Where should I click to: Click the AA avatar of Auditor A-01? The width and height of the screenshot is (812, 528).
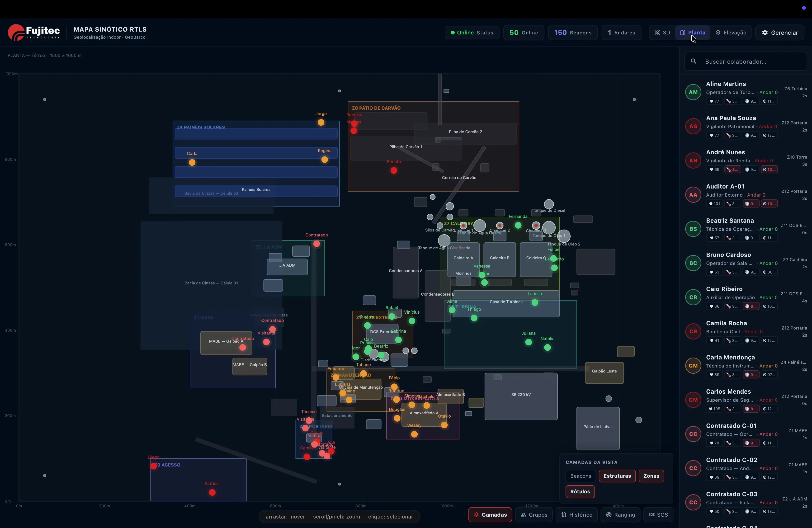coord(693,195)
